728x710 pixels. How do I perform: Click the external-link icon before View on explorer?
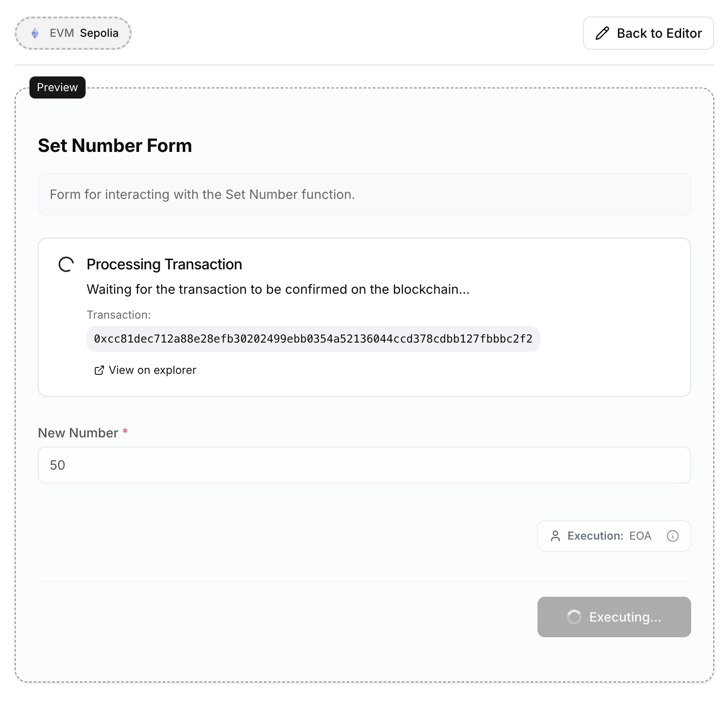click(x=98, y=370)
